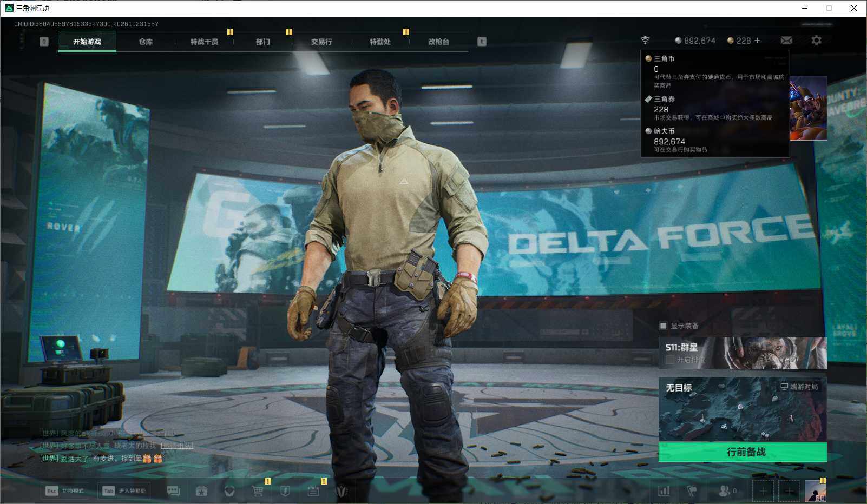Screen dimensions: 867x504
Task: Select the 特战干员 tab
Action: 204,42
